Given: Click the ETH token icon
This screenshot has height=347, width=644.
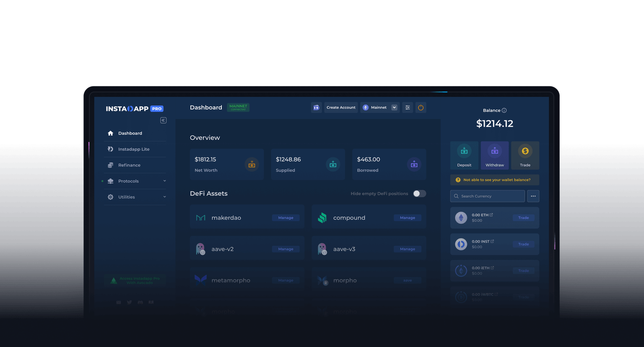Looking at the screenshot, I should (x=461, y=218).
